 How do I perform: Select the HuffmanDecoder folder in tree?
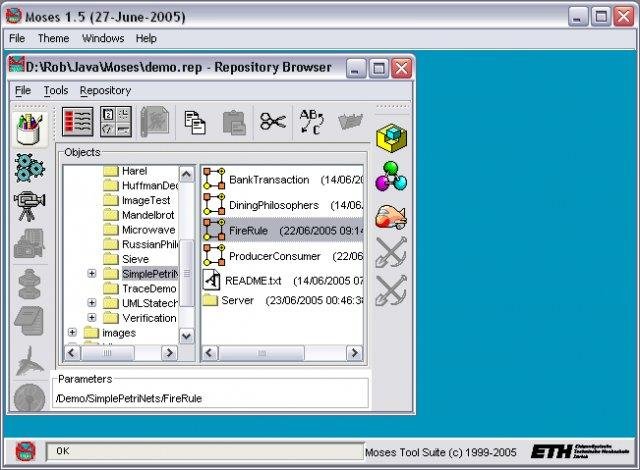point(140,186)
